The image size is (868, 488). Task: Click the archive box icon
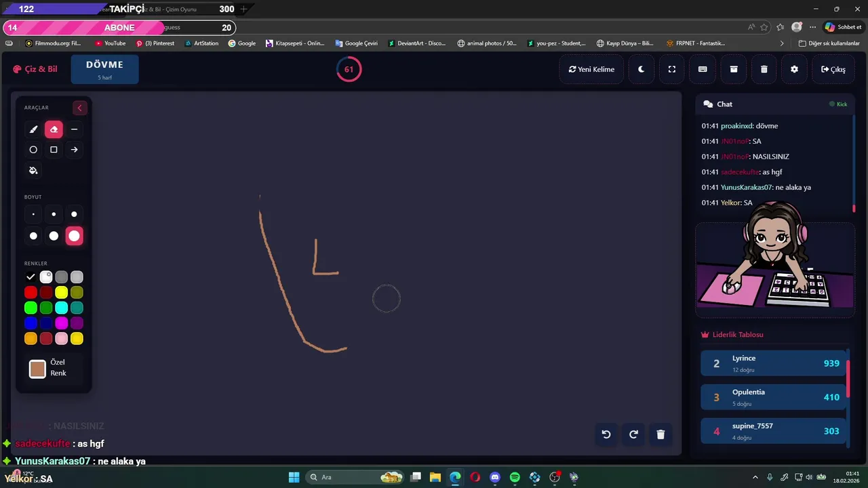tap(733, 69)
